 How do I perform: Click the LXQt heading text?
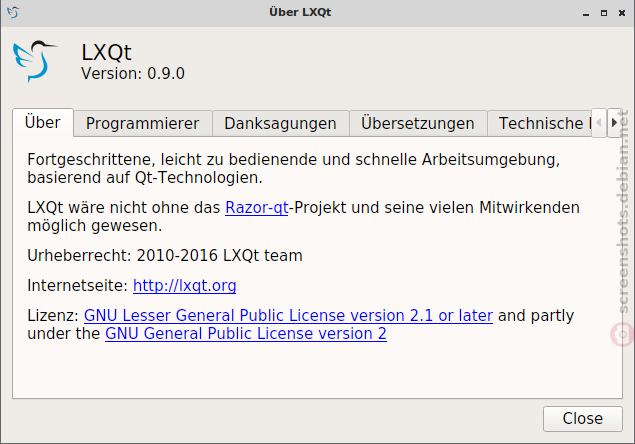point(107,52)
